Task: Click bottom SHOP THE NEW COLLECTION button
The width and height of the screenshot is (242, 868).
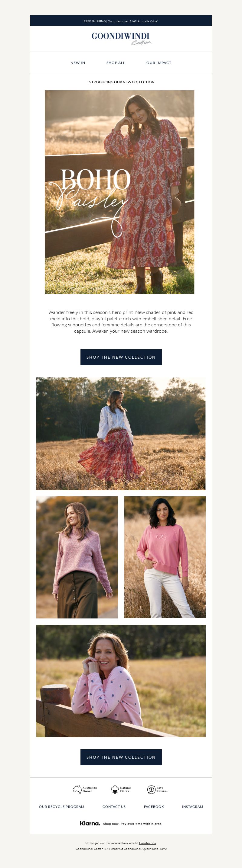Action: coord(121,757)
